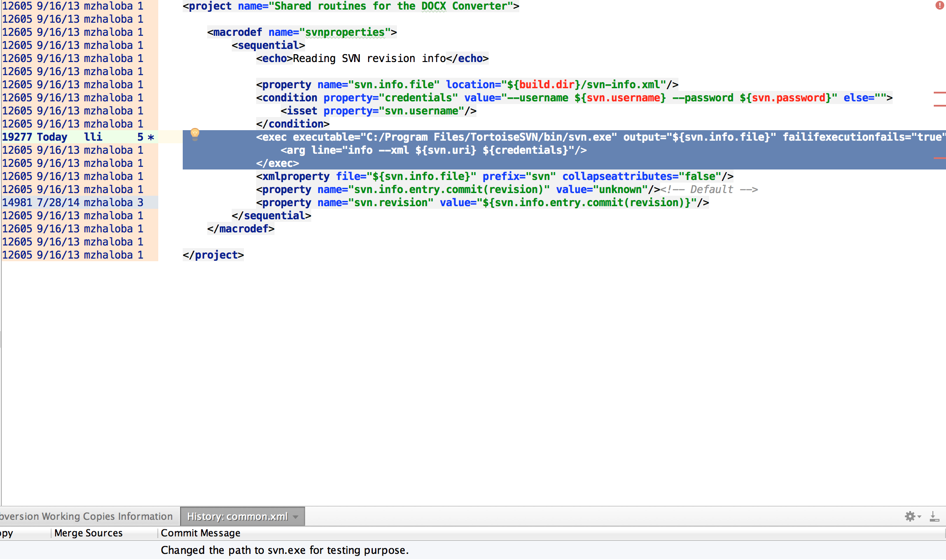
Task: Click the hide tool window icon
Action: click(934, 516)
